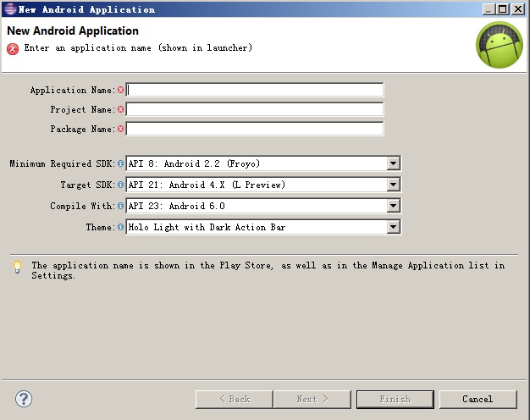
Task: Click the Minimum Required SDK info icon
Action: coord(120,163)
